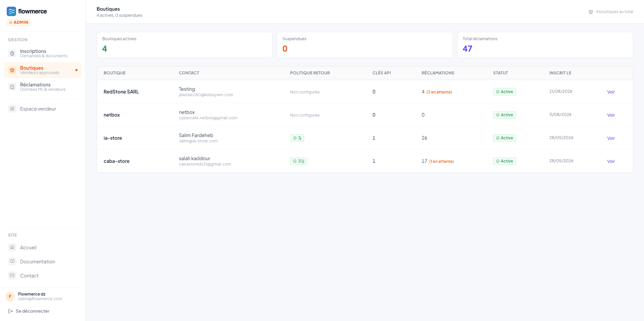Open Espace vendeur

43,109
